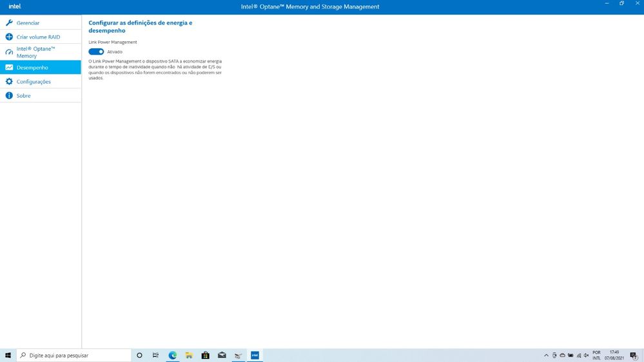Image resolution: width=644 pixels, height=362 pixels.
Task: Click the Link Power Management description paragraph
Action: (155, 70)
